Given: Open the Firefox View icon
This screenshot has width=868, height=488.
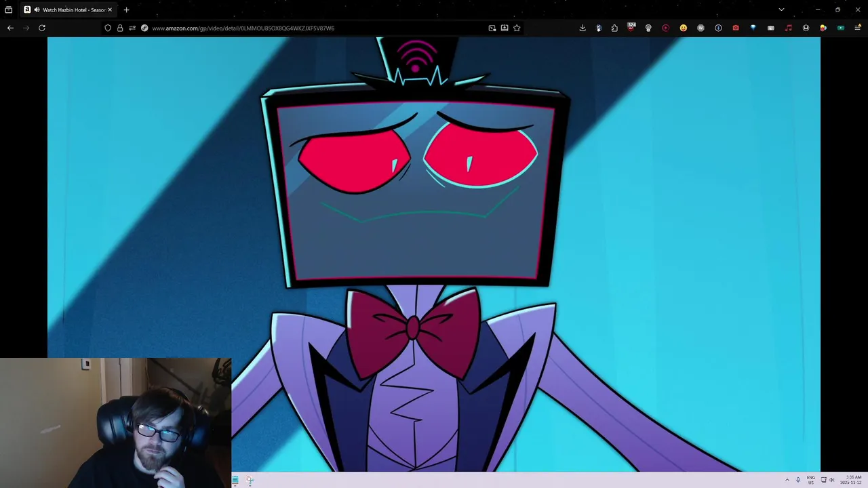Looking at the screenshot, I should 9,9.
